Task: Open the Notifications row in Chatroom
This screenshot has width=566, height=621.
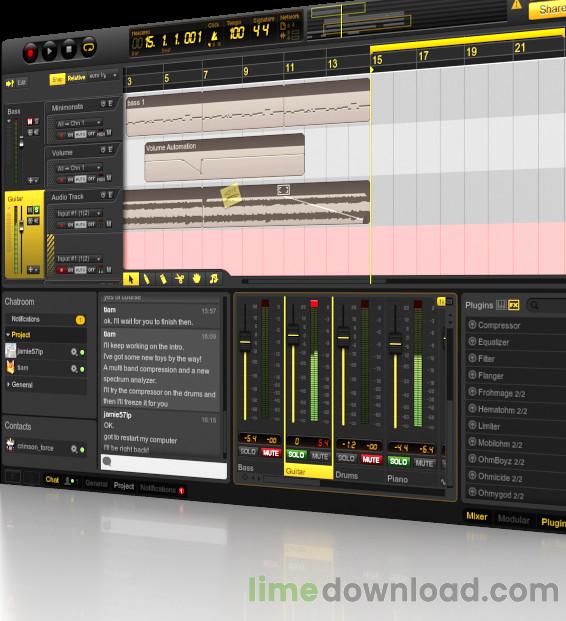Action: point(46,319)
